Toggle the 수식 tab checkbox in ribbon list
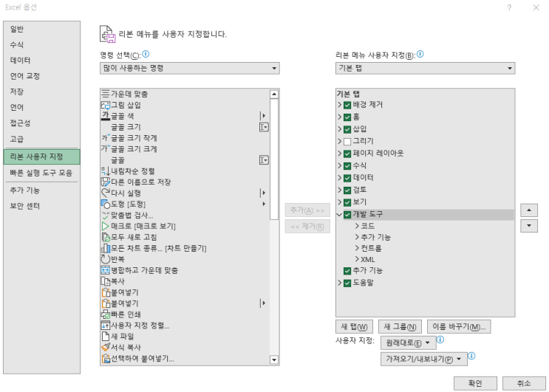 347,166
